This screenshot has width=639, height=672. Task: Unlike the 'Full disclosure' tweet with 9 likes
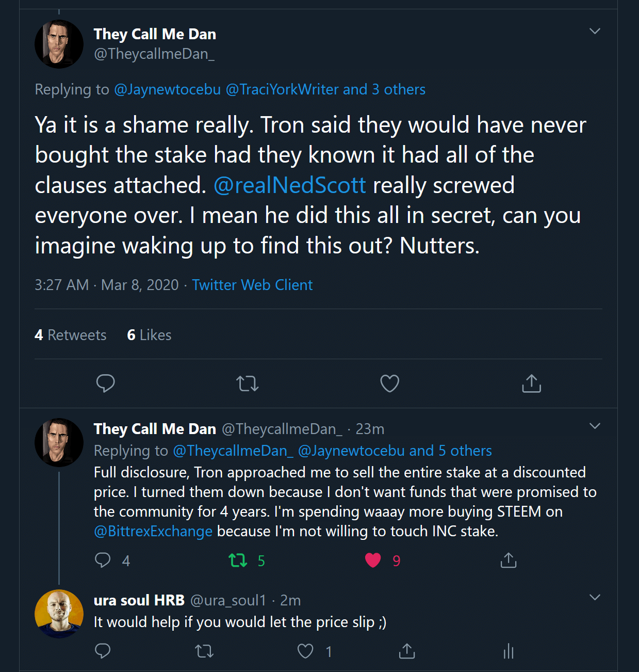point(373,561)
